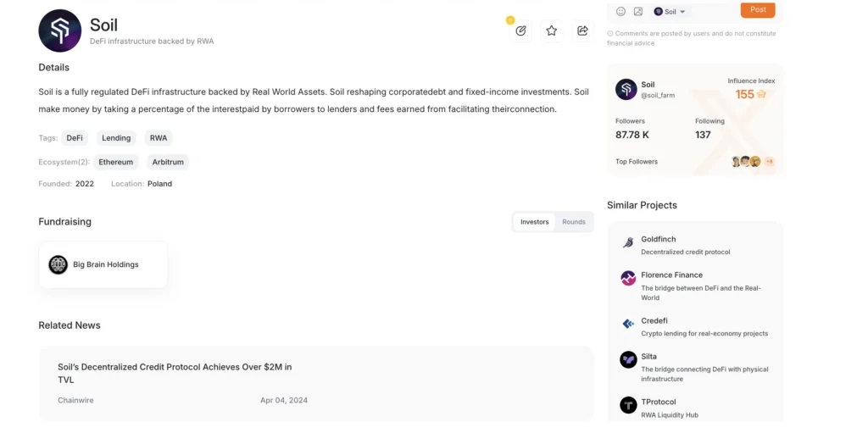Click the edit pencil icon beside Soil title
868x433 pixels.
pyautogui.click(x=520, y=31)
